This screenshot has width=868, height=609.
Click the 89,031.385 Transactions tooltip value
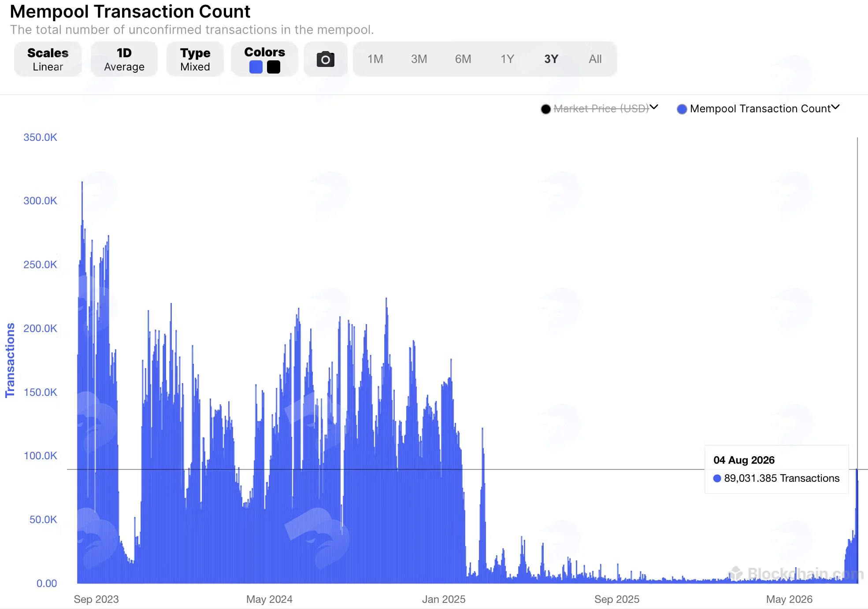(782, 478)
